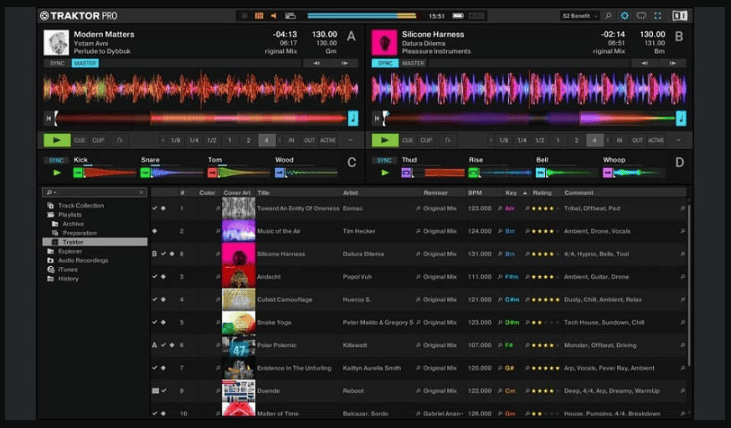Toggle MASTER on Deck A
Viewport: 731px width, 428px height.
[x=85, y=63]
